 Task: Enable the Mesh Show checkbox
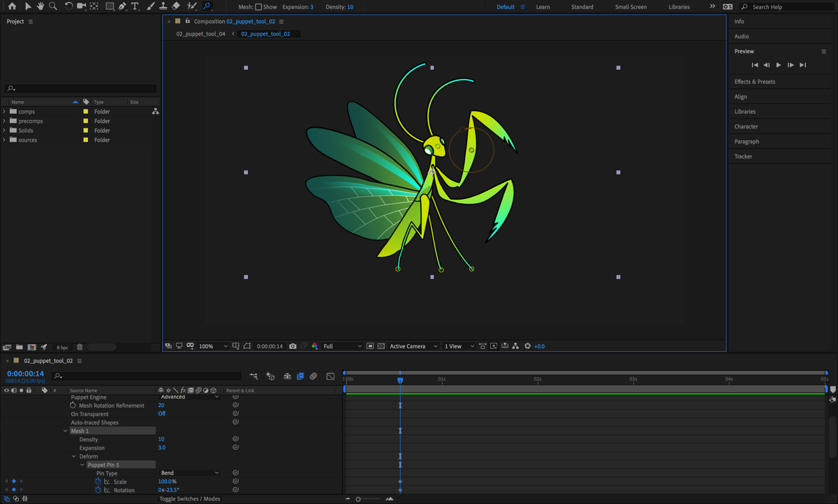[x=258, y=7]
